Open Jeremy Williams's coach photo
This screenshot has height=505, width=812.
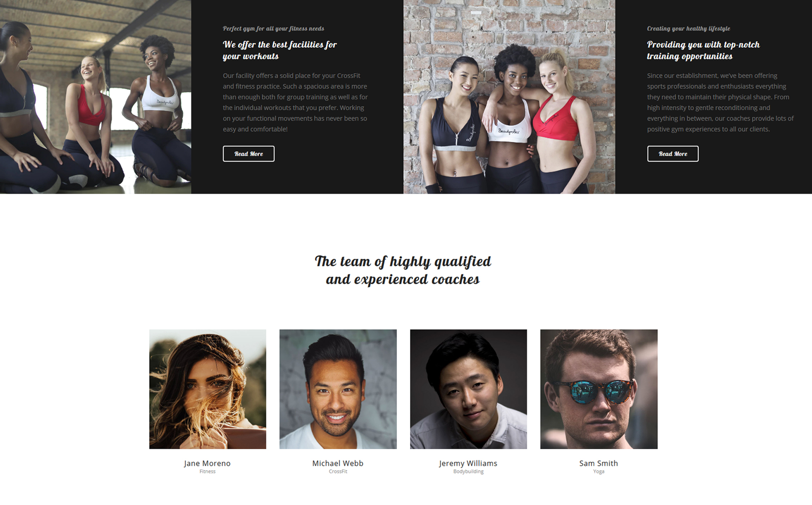tap(468, 389)
